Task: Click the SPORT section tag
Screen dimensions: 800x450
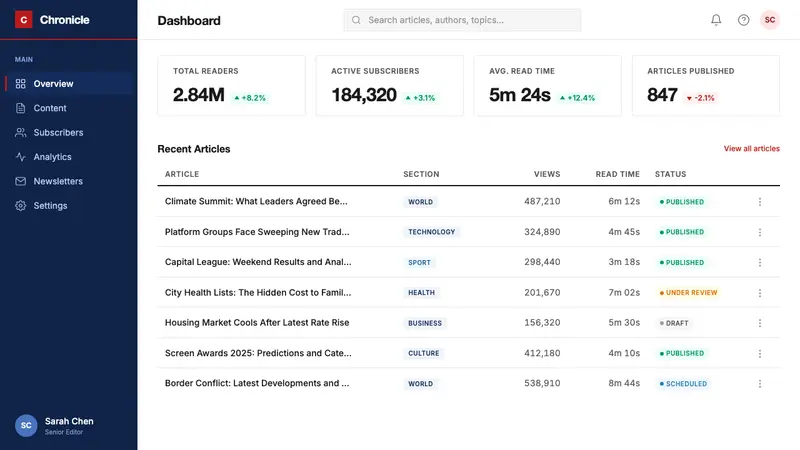Action: (x=419, y=262)
